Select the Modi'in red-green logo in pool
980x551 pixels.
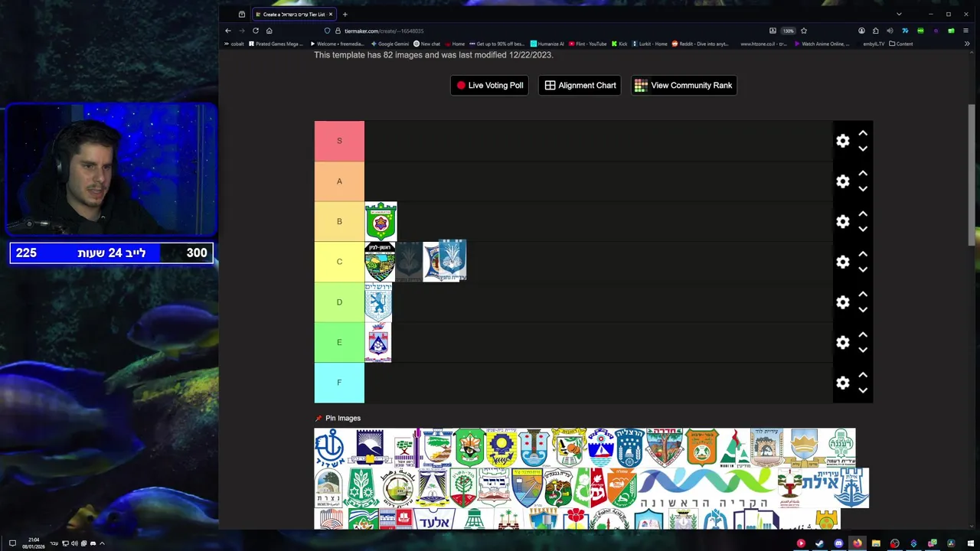click(x=733, y=447)
